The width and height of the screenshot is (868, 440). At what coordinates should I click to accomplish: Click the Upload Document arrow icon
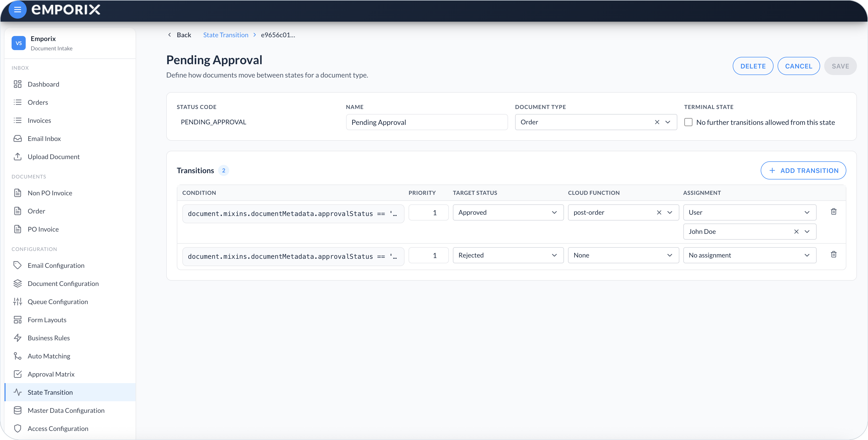(18, 157)
